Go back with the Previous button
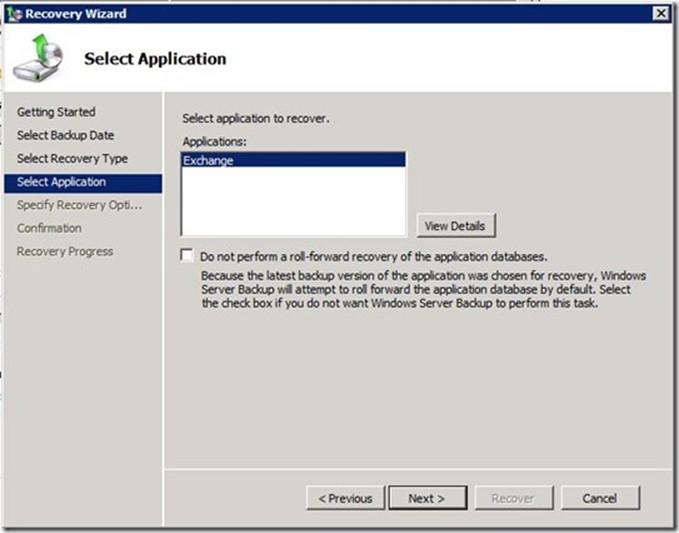Viewport: 679px width, 533px height. point(345,498)
